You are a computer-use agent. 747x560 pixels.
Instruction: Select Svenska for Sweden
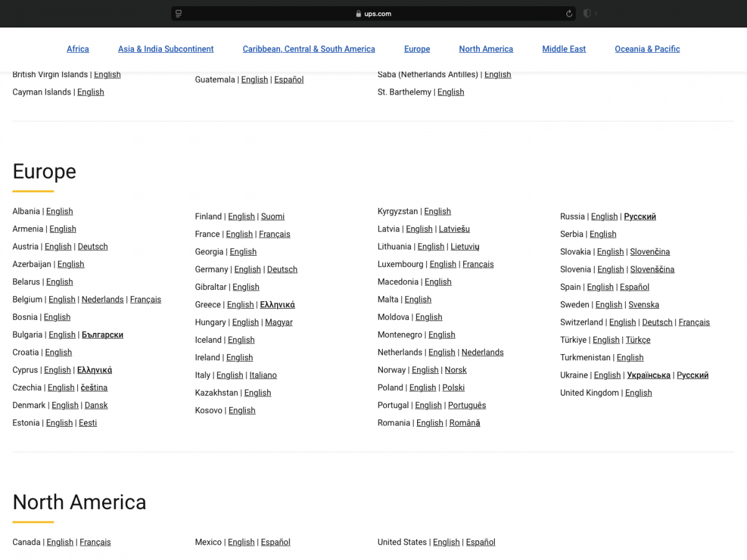644,304
